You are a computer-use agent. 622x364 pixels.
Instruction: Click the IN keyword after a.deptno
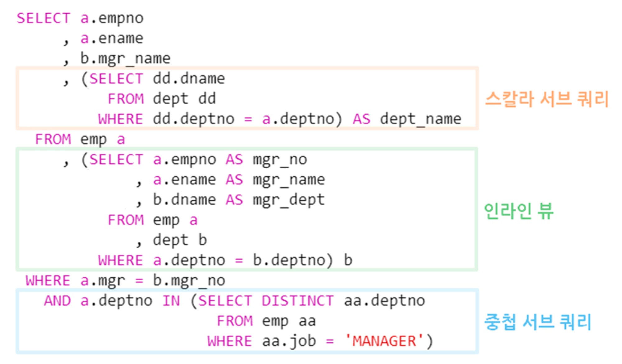pyautogui.click(x=171, y=301)
